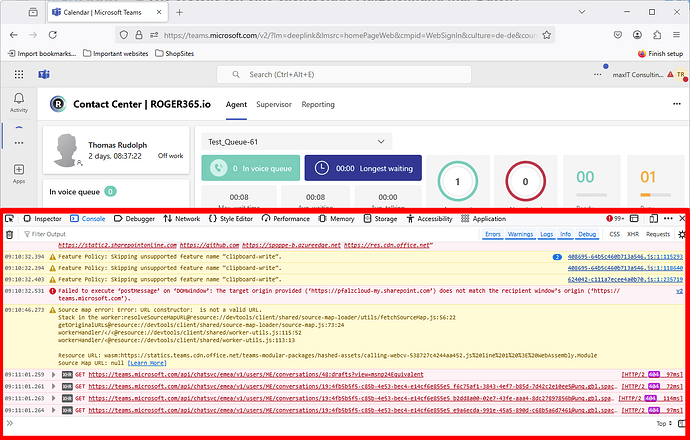The width and height of the screenshot is (690, 440).
Task: Click Import bookmarks in bookmarks toolbar
Action: pyautogui.click(x=42, y=53)
